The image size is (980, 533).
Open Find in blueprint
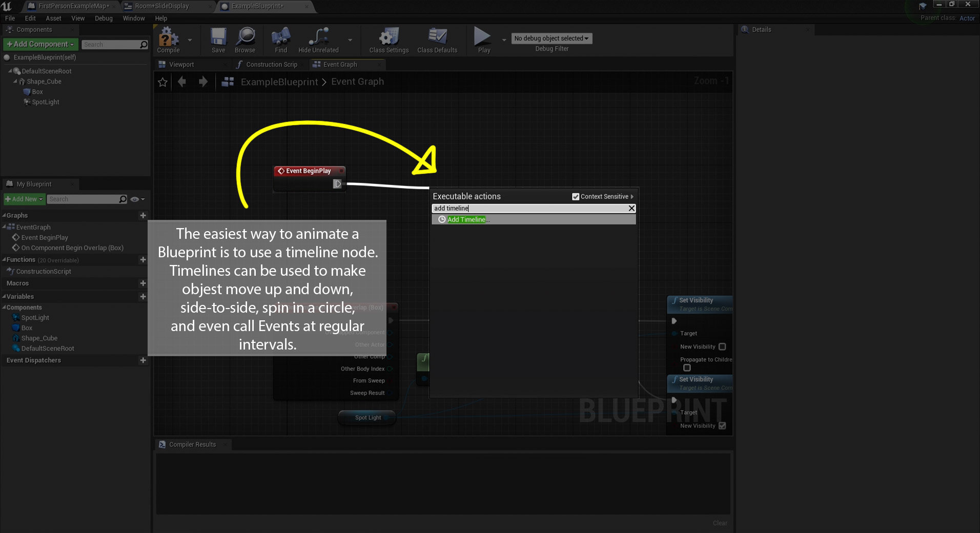[x=281, y=40]
